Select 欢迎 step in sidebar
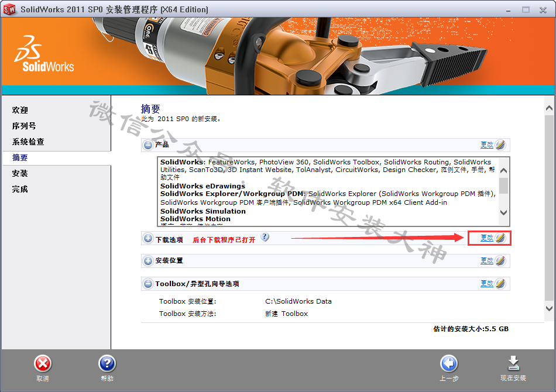The width and height of the screenshot is (556, 392). [20, 110]
